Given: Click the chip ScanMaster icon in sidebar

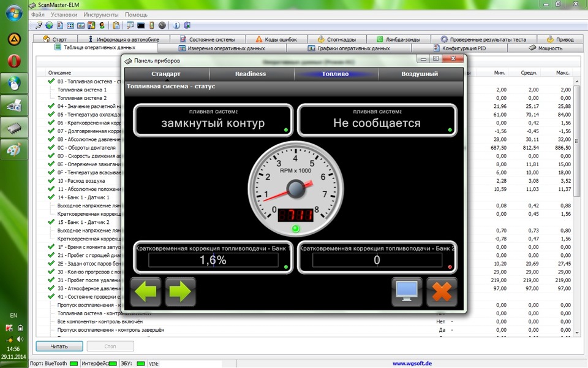Looking at the screenshot, I should 14,128.
